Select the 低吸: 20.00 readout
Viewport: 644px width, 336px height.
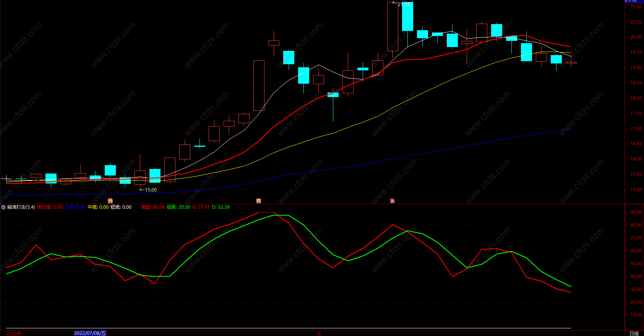[178, 207]
